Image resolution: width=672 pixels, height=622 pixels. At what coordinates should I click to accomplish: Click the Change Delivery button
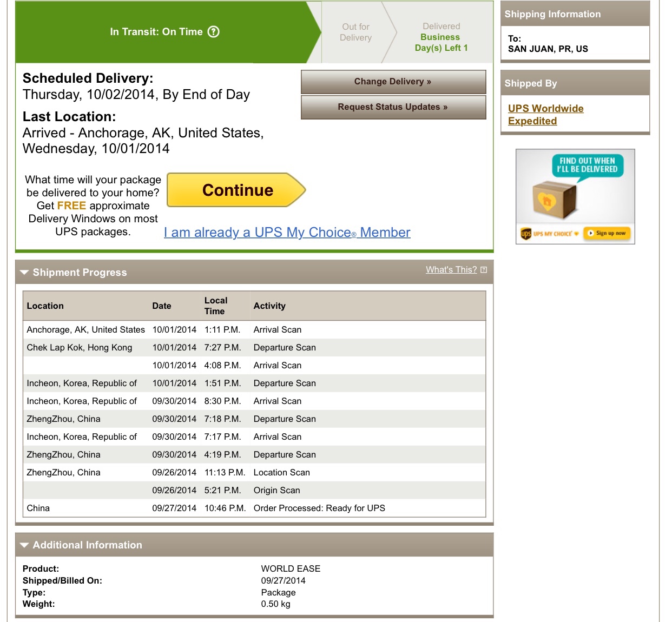(x=393, y=82)
